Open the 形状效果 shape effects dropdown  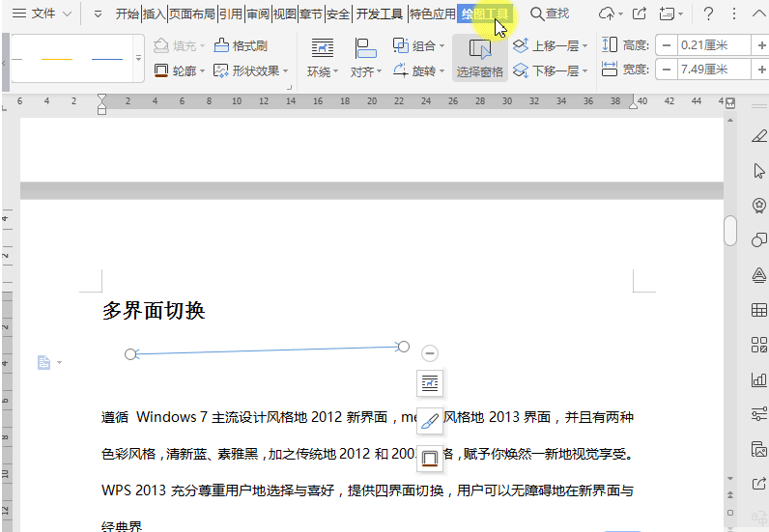[x=251, y=71]
